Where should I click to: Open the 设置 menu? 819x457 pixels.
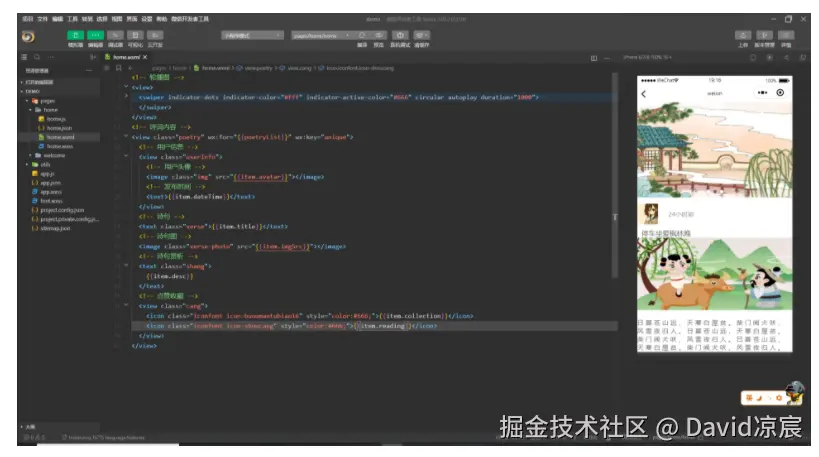147,19
